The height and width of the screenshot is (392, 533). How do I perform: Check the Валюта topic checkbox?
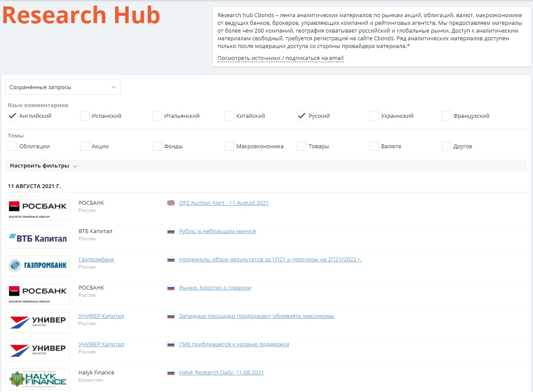(374, 146)
